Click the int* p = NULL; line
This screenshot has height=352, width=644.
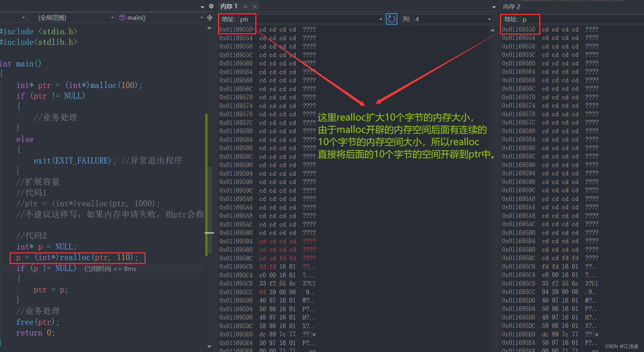point(47,247)
